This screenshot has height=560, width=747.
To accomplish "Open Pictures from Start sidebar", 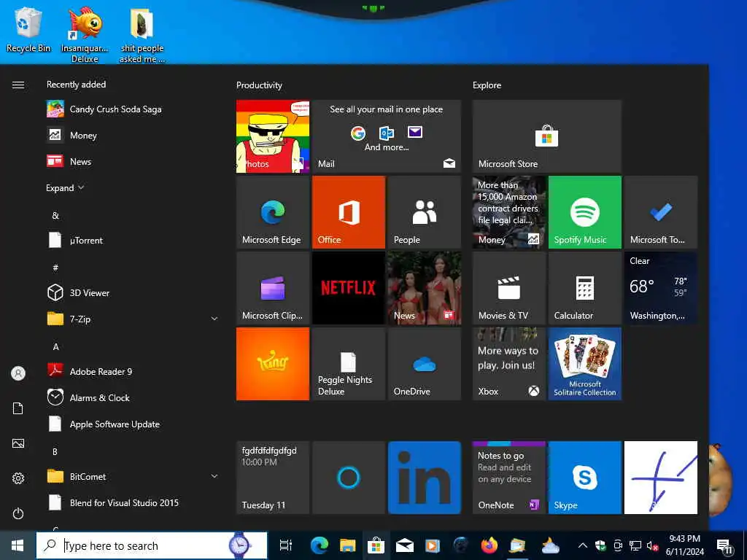I will click(18, 443).
